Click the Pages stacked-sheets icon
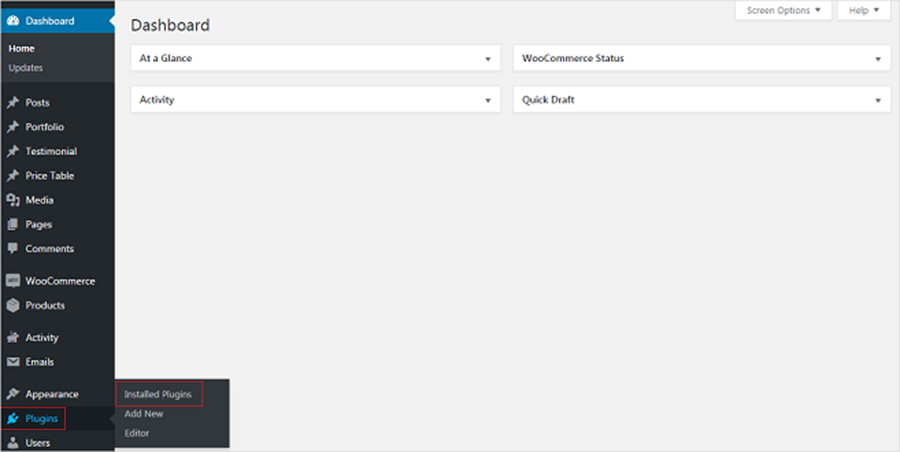The height and width of the screenshot is (452, 900). click(13, 225)
